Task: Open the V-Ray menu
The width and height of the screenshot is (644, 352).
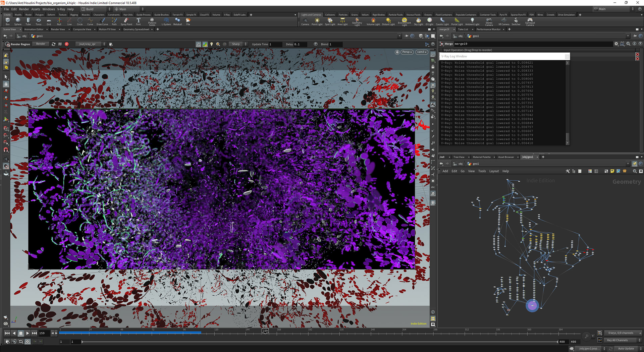Action: (x=61, y=9)
